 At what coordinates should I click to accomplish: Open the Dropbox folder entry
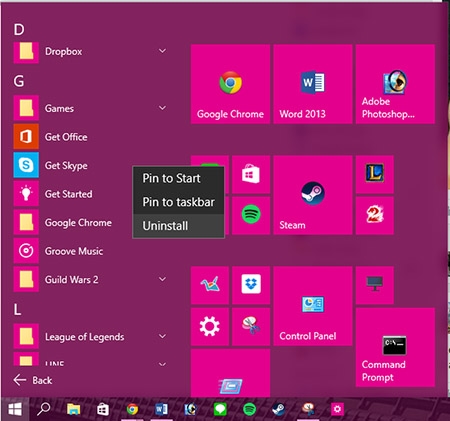click(x=90, y=51)
